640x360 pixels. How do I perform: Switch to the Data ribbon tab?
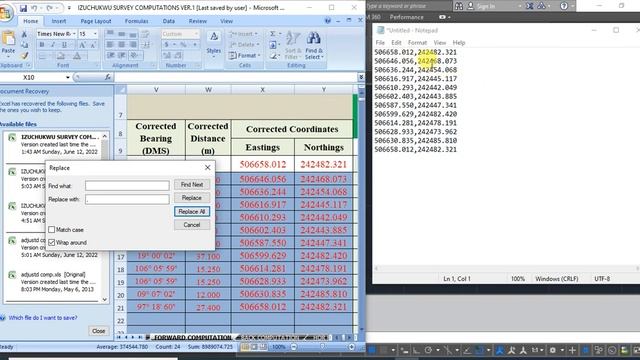pyautogui.click(x=169, y=21)
